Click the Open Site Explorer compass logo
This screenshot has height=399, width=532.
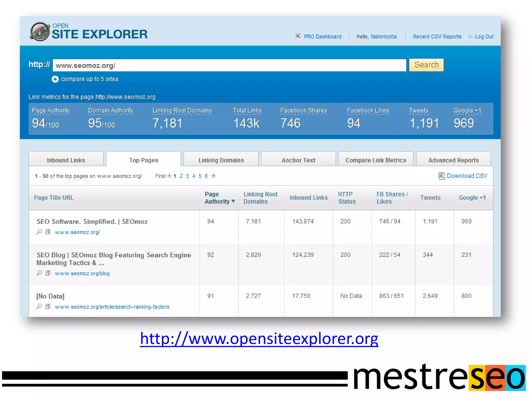coord(40,32)
